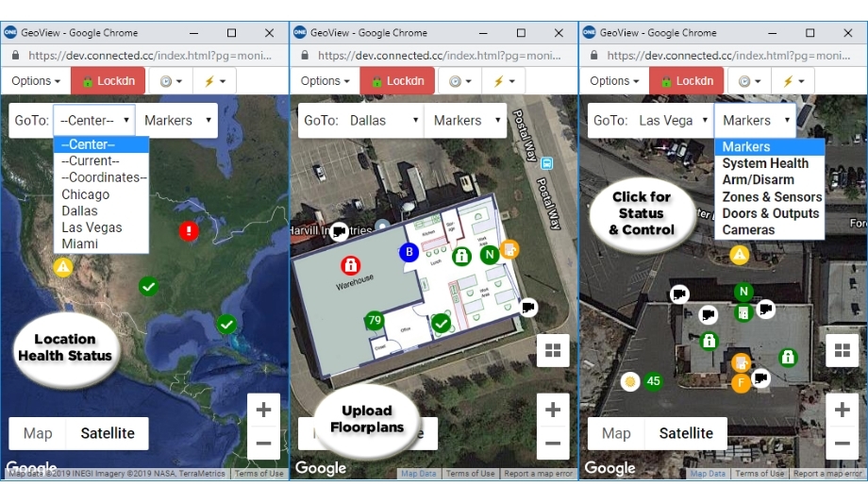Click Map Data link in Dallas window
The image size is (868, 503).
tap(419, 474)
